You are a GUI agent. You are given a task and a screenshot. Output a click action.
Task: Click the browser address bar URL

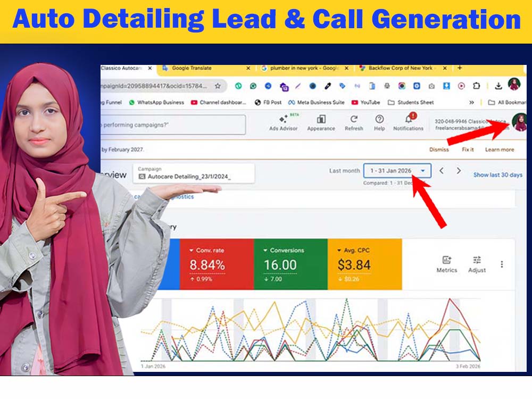click(154, 86)
